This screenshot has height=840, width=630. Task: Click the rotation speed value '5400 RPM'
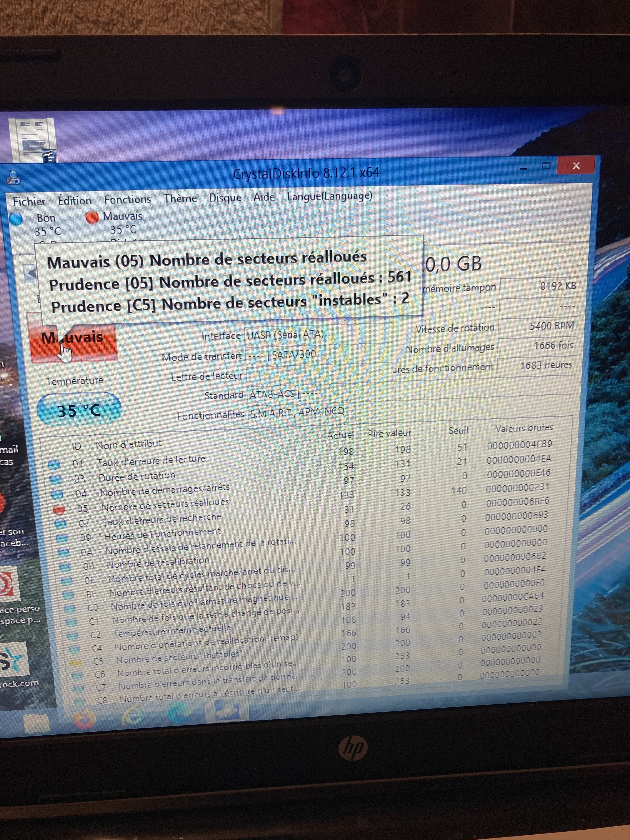click(538, 326)
